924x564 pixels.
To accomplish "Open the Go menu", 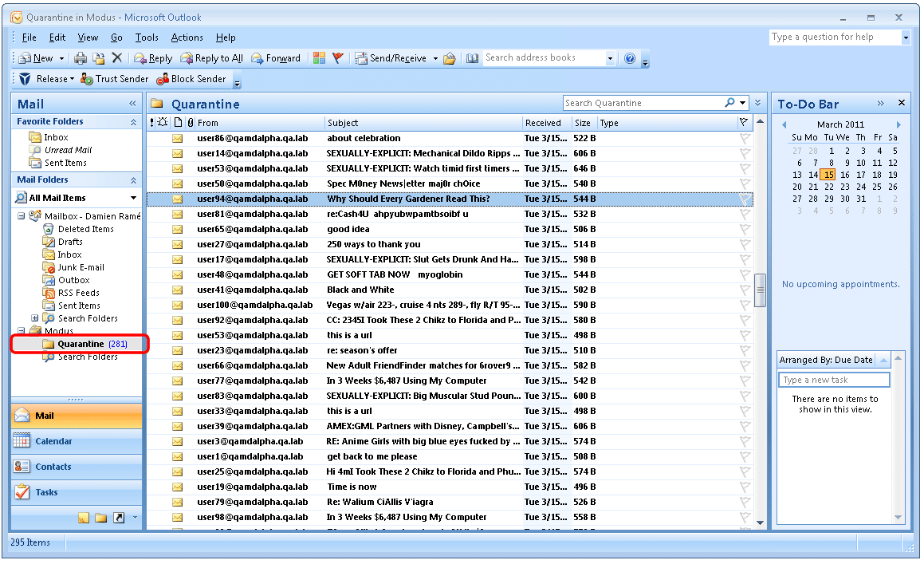I will click(116, 37).
